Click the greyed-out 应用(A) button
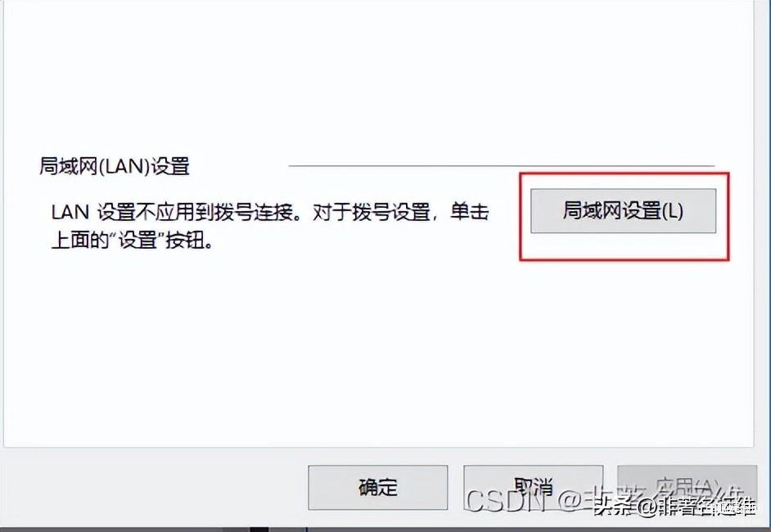The width and height of the screenshot is (771, 532). click(687, 487)
